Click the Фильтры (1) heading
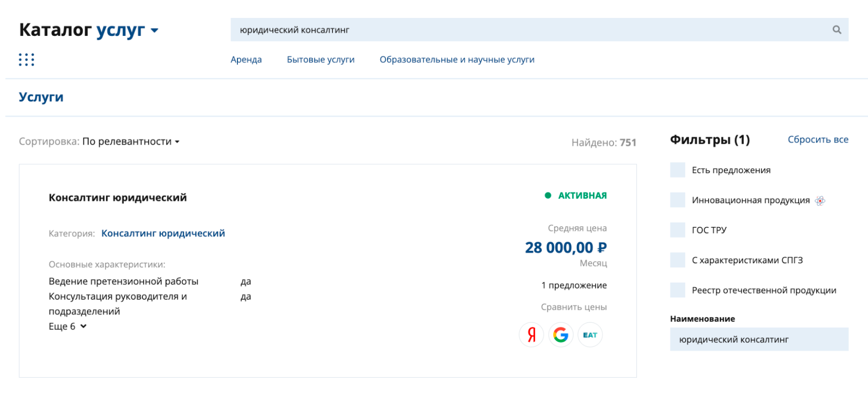The image size is (868, 409). (x=710, y=140)
